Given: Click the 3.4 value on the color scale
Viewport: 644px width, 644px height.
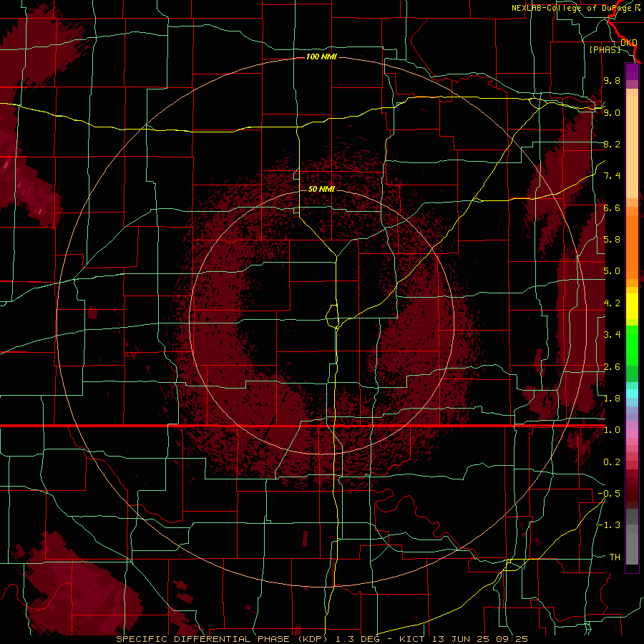Looking at the screenshot, I should (612, 335).
